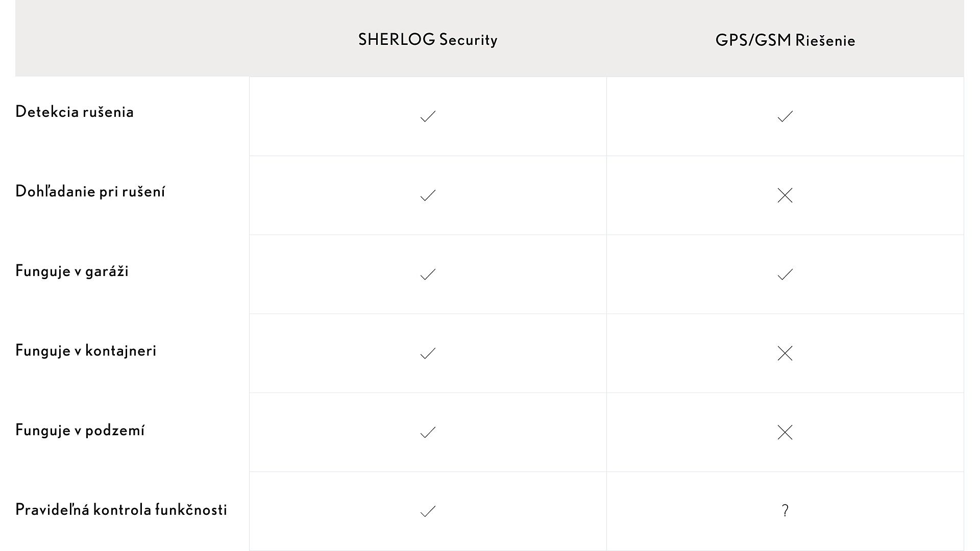The image size is (980, 551).
Task: Click GPS/GSM question mark for Pravidelná kontrola
Action: pyautogui.click(x=785, y=511)
